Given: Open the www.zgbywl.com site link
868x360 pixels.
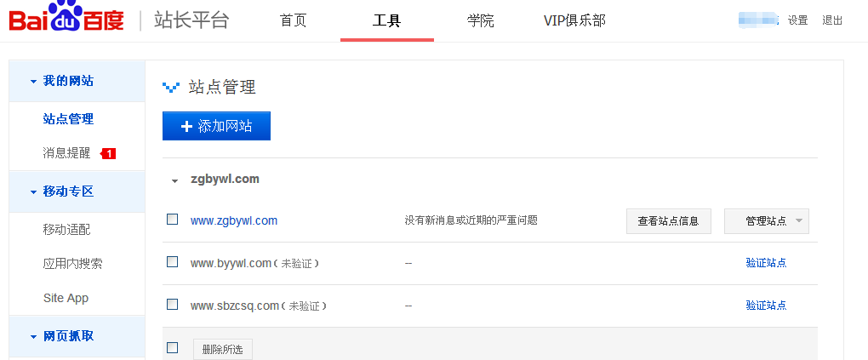Looking at the screenshot, I should (234, 220).
